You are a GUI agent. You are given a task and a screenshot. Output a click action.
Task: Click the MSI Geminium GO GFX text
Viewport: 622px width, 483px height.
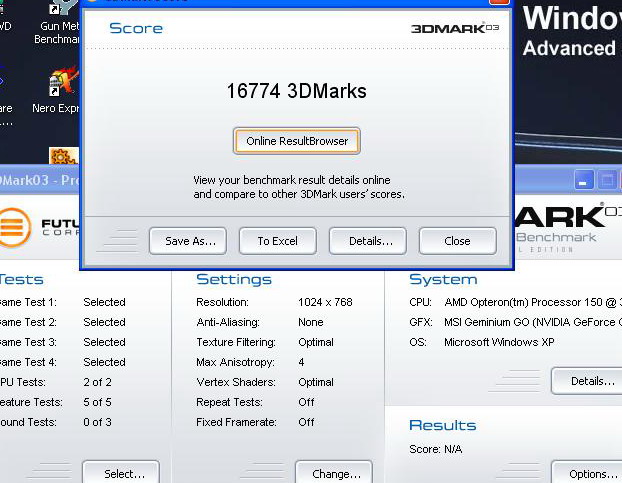(533, 322)
